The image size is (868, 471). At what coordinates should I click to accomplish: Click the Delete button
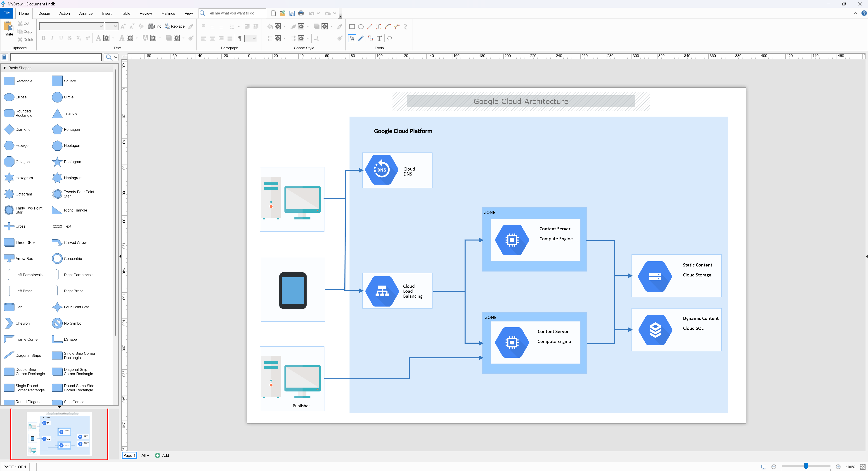(26, 39)
